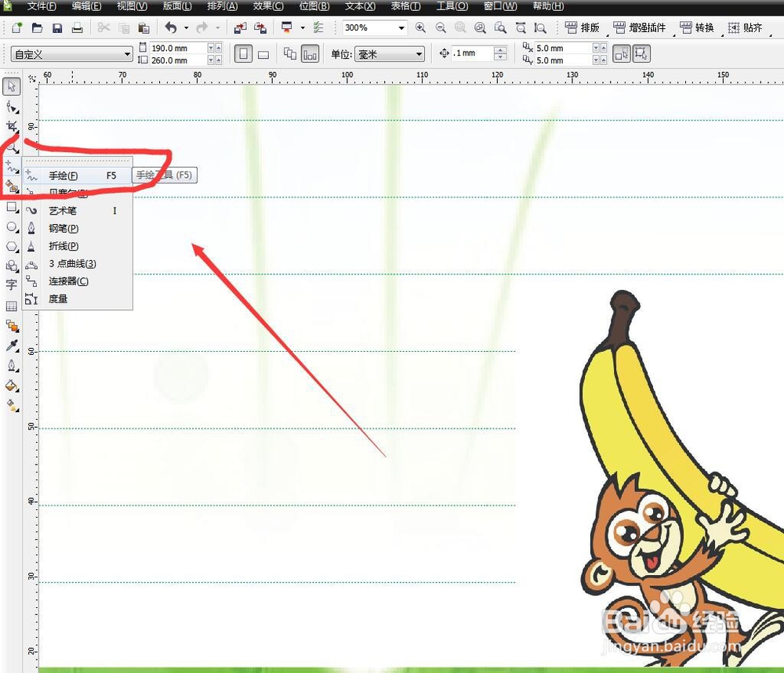The image size is (784, 673).
Task: Open the 工具(O) menu
Action: [452, 6]
